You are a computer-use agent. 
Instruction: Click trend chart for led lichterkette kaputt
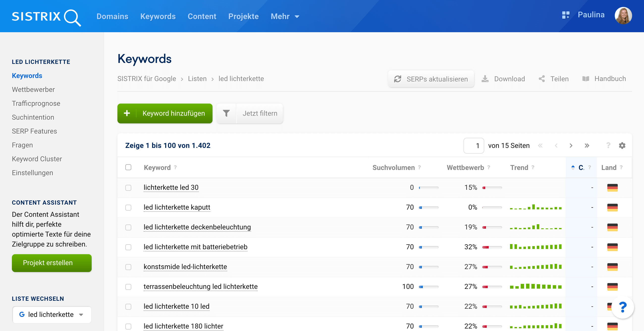click(536, 207)
